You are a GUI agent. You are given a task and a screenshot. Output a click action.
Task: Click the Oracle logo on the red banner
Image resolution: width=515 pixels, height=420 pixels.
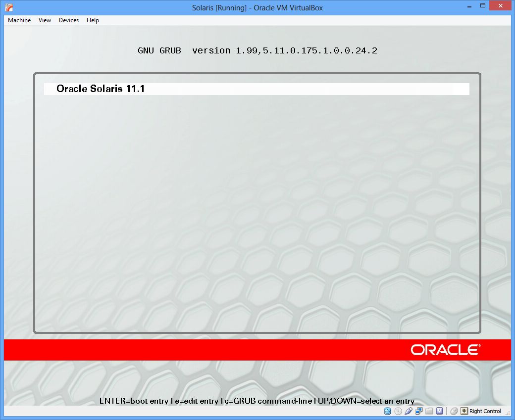pos(446,350)
